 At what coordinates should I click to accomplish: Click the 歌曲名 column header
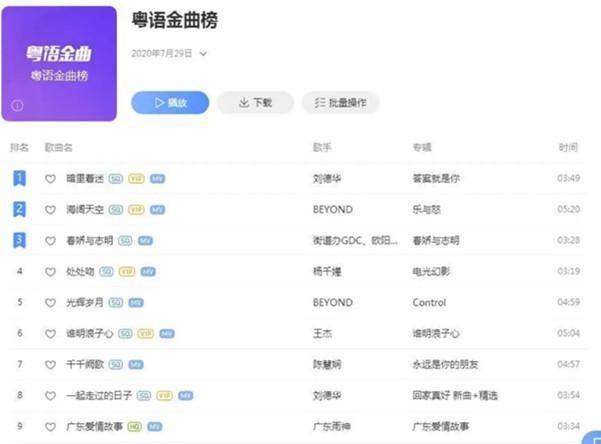tap(58, 147)
